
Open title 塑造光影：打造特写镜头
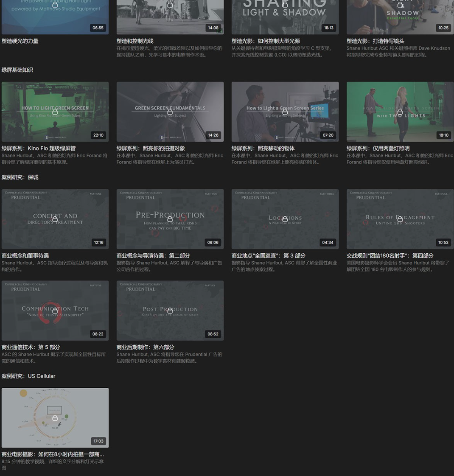(376, 41)
